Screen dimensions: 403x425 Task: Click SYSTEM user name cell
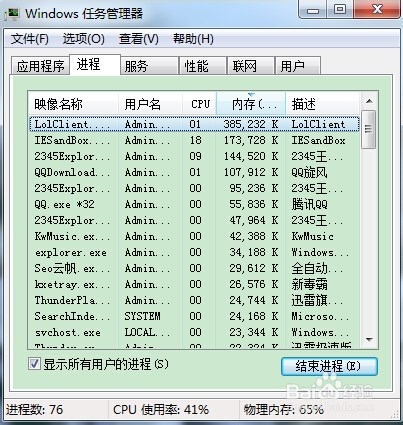point(143,316)
